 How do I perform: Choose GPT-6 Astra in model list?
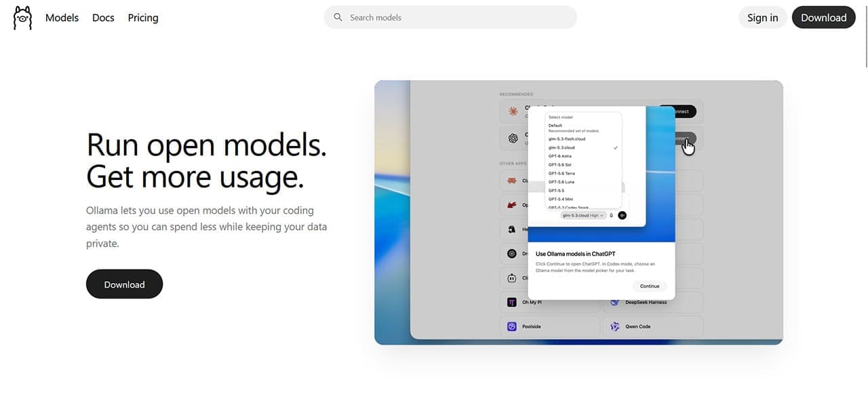click(x=560, y=156)
